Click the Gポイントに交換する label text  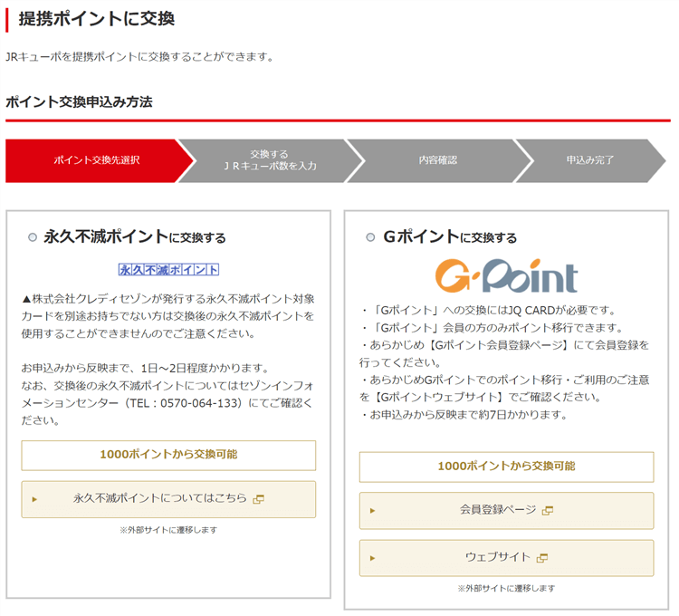point(450,237)
